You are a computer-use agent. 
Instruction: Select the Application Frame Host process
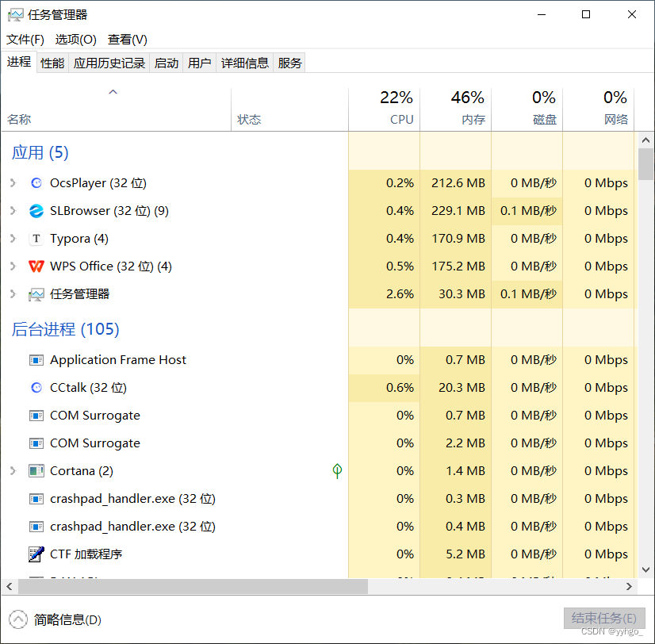320,360
